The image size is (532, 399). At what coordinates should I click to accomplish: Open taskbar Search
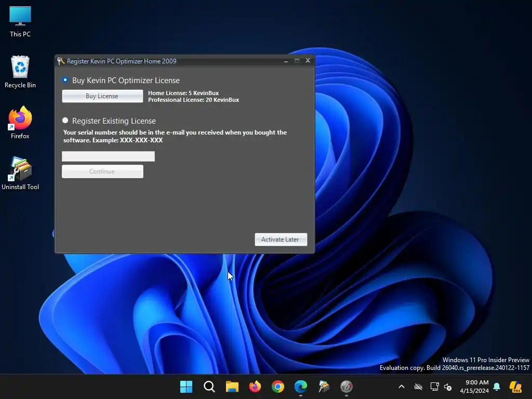(209, 387)
